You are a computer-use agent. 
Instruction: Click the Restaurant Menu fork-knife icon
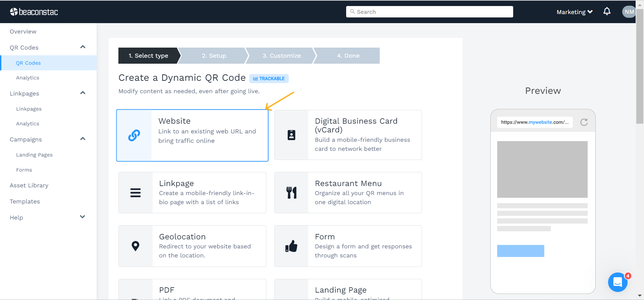point(291,193)
